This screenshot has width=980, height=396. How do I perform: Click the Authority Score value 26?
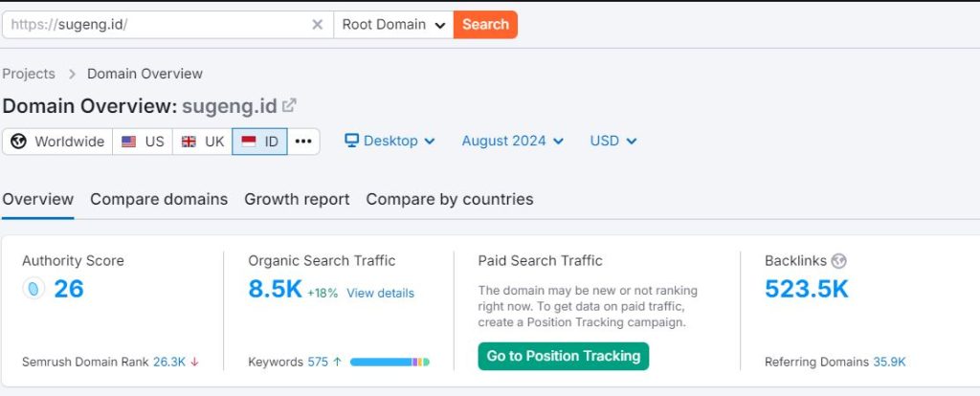(69, 289)
